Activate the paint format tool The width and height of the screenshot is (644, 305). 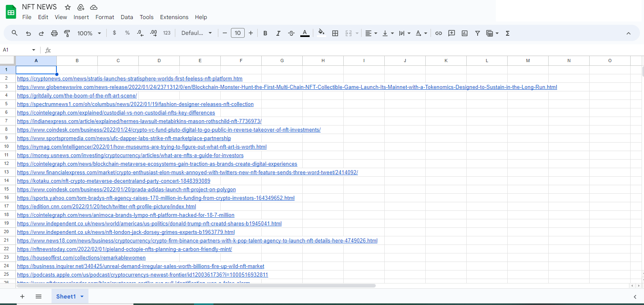click(67, 33)
